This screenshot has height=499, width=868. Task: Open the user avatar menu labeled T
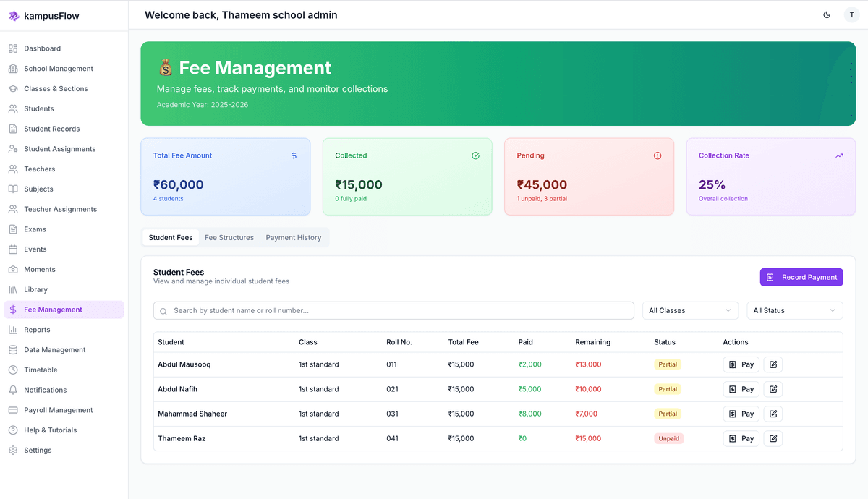(852, 14)
